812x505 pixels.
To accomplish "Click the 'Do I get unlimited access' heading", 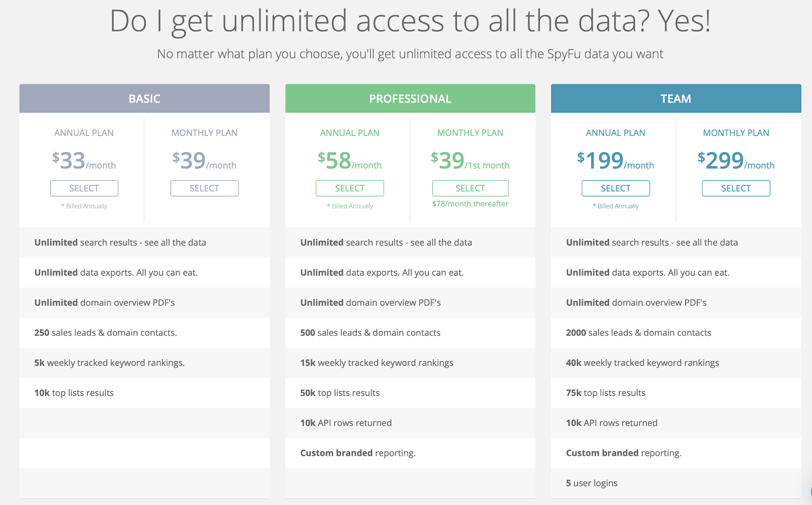I will [x=410, y=21].
